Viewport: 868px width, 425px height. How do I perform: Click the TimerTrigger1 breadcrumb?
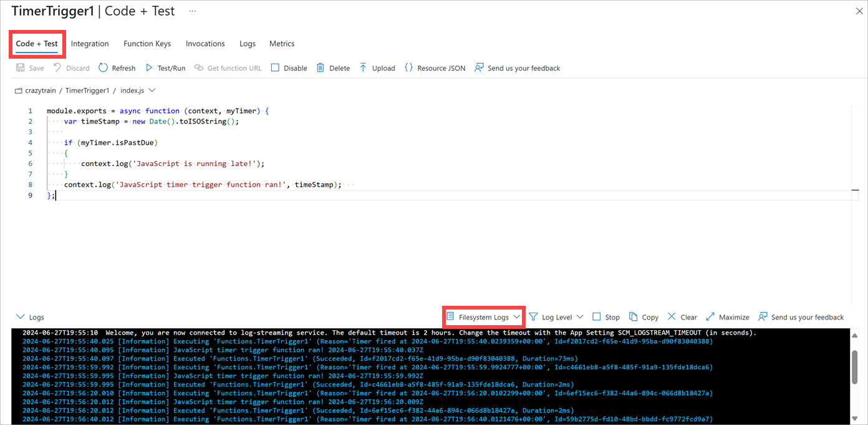87,90
